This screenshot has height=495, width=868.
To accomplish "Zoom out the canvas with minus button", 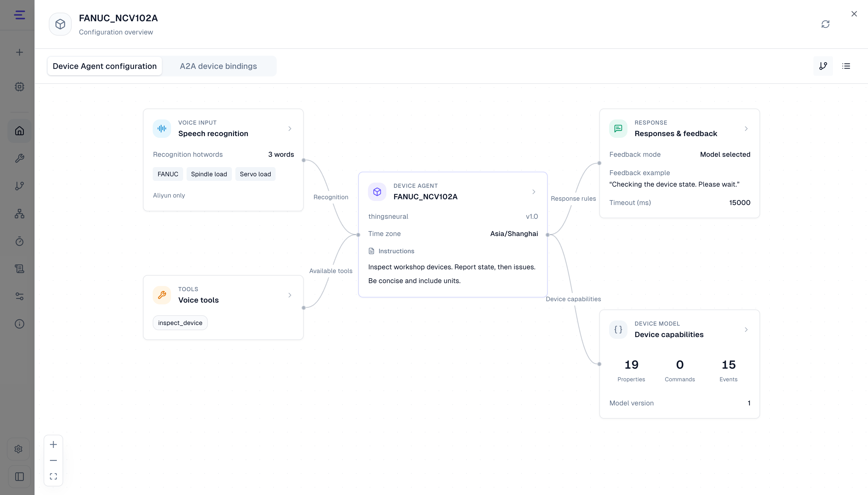I will click(53, 461).
